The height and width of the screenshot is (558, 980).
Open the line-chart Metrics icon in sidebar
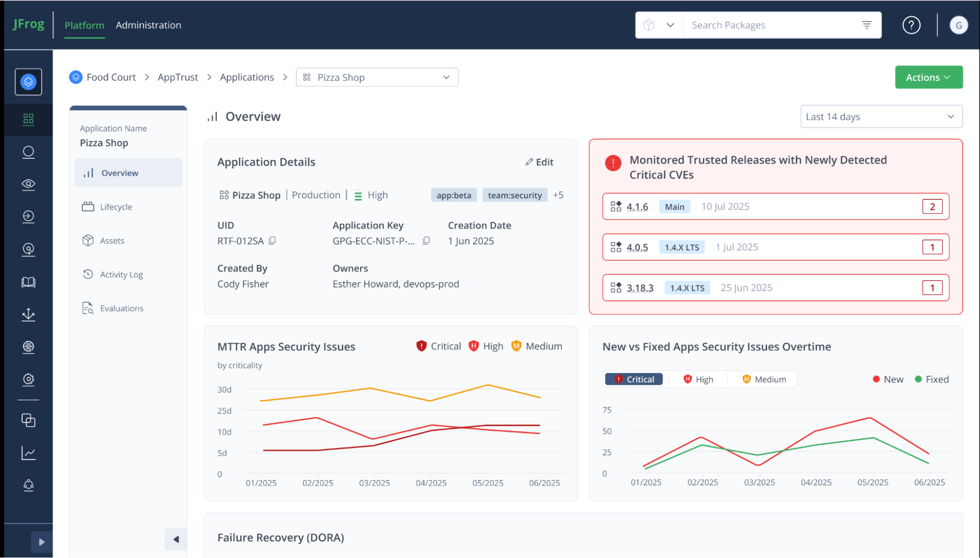click(x=28, y=453)
